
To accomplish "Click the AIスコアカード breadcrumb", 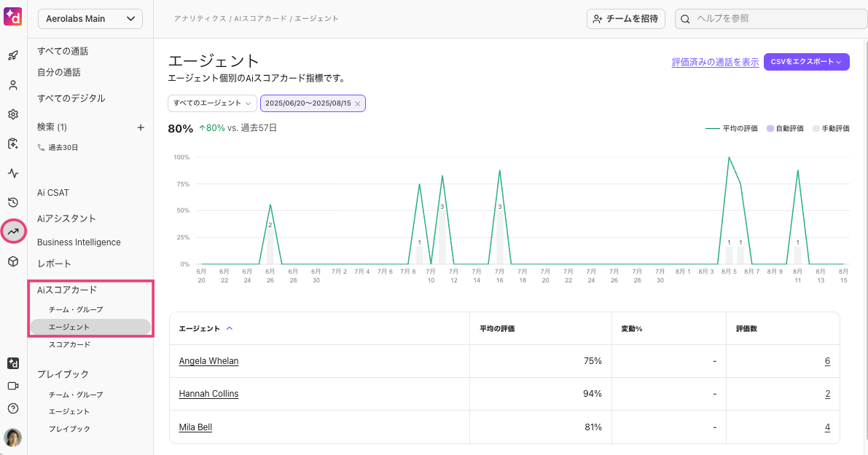I will (260, 19).
